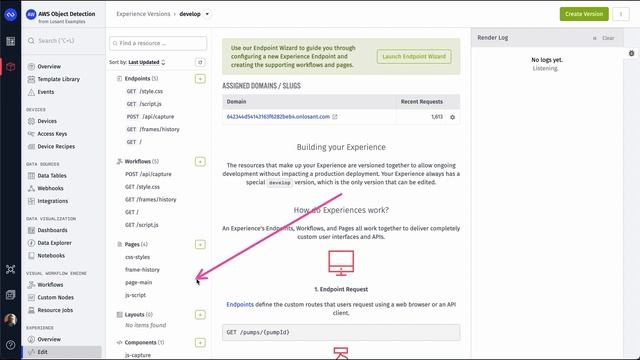640x360 pixels.
Task: Open Devices page
Action: (x=47, y=121)
